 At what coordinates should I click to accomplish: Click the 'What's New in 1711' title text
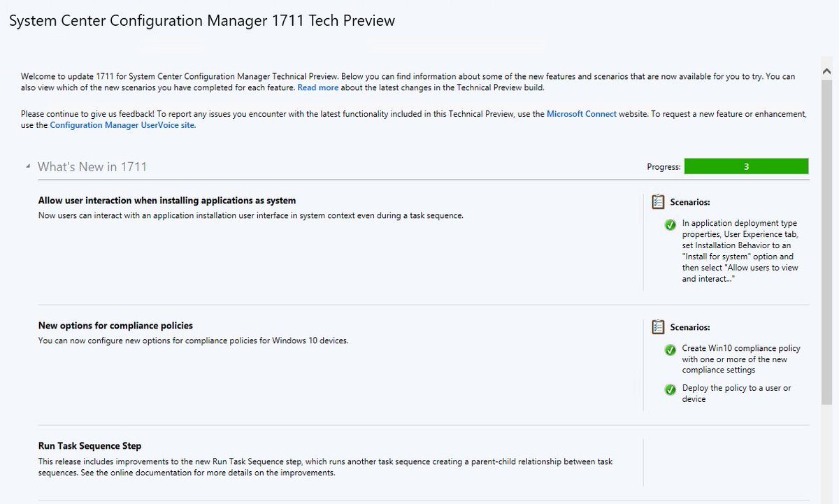pos(92,167)
